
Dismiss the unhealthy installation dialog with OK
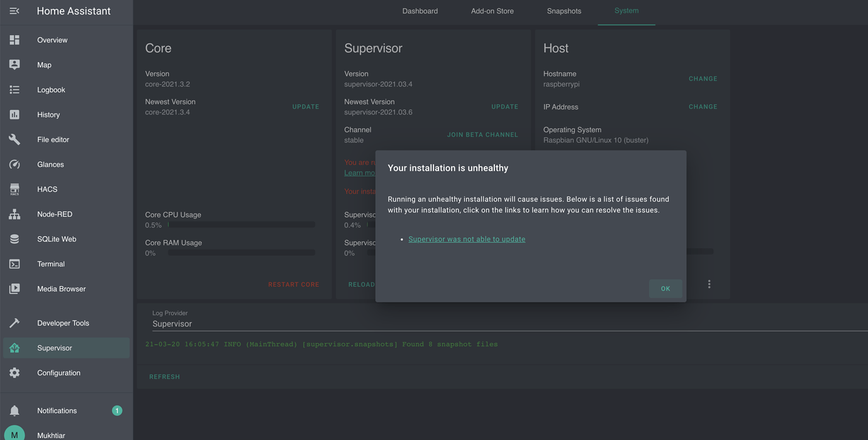[665, 289]
